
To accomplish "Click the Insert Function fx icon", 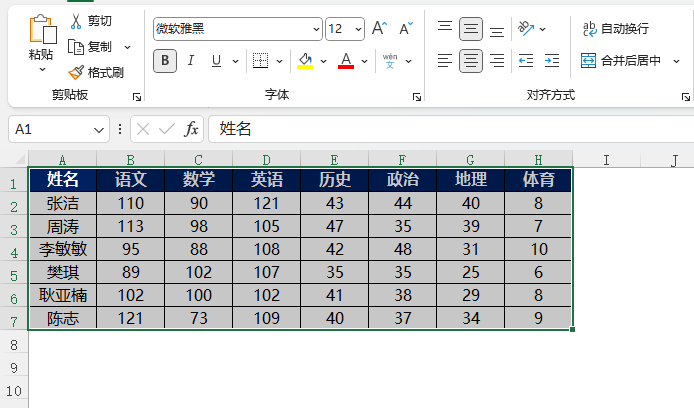I will (191, 129).
